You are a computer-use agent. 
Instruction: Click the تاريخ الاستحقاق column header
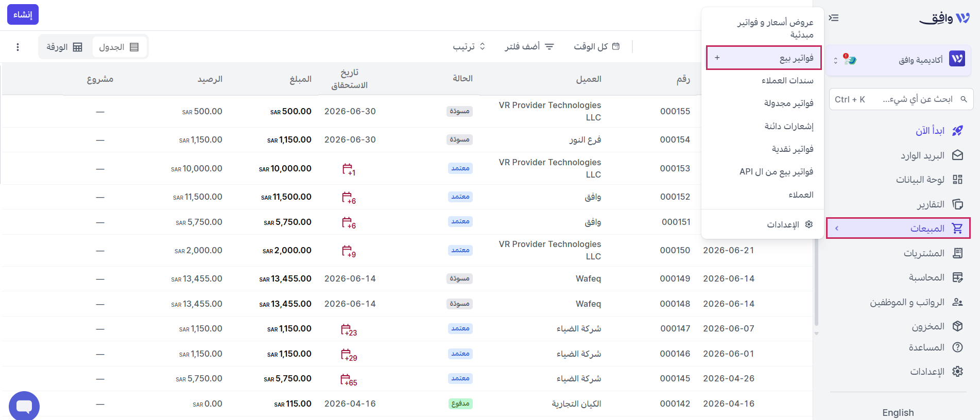(349, 79)
